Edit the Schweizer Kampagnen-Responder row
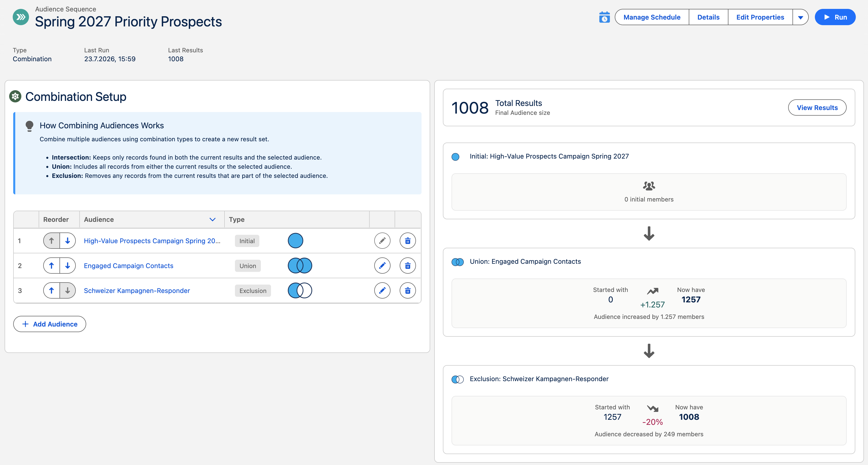Viewport: 868px width, 465px height. 382,291
